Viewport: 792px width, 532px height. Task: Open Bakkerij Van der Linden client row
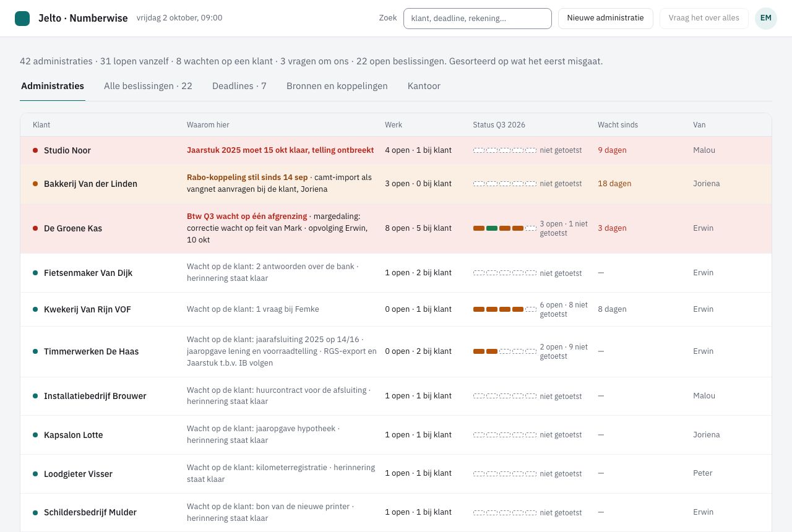(x=396, y=184)
